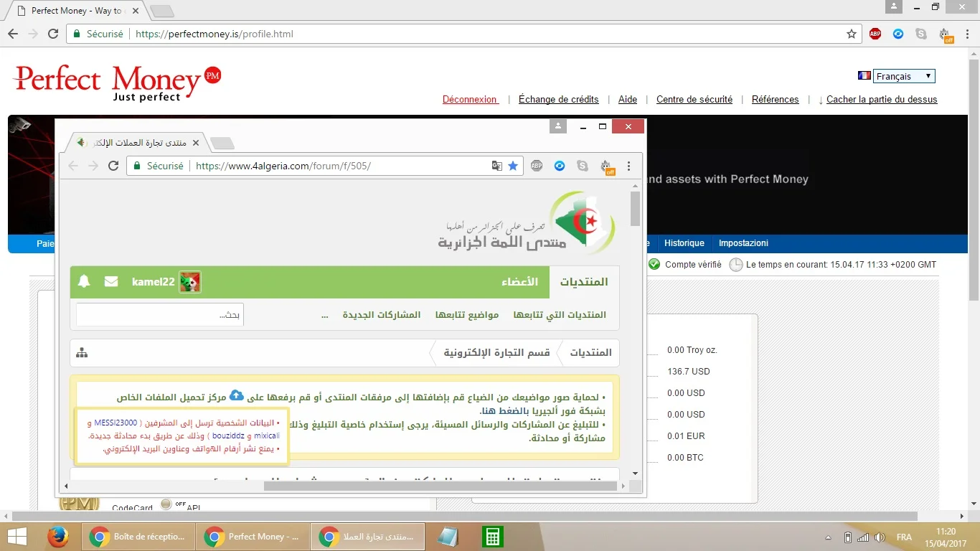
Task: Click the sitemap icon in the forum breadcrumb bar
Action: [82, 352]
